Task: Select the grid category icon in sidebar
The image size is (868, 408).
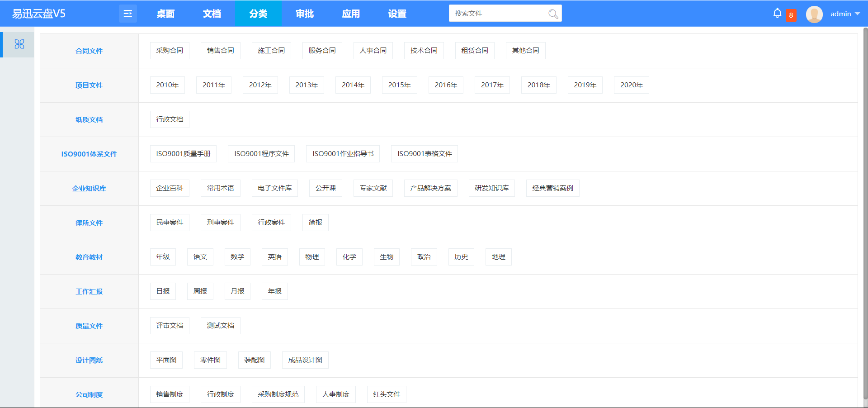Action: tap(19, 44)
